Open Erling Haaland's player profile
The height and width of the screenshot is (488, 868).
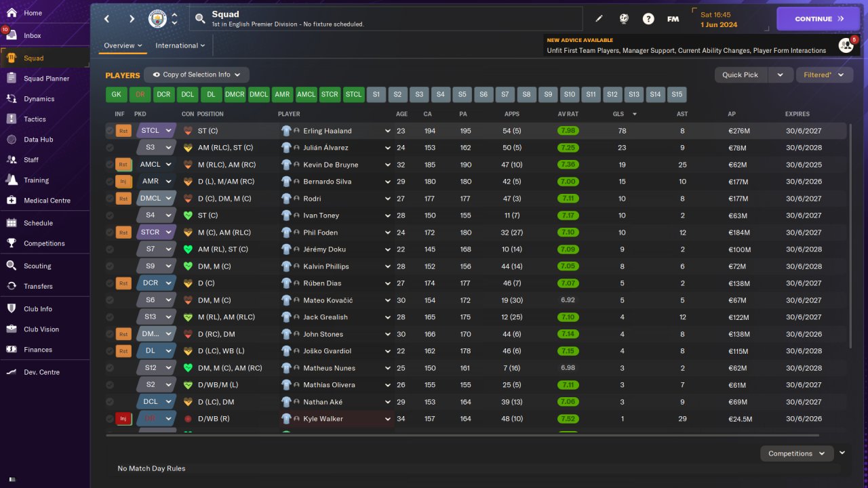click(x=327, y=131)
